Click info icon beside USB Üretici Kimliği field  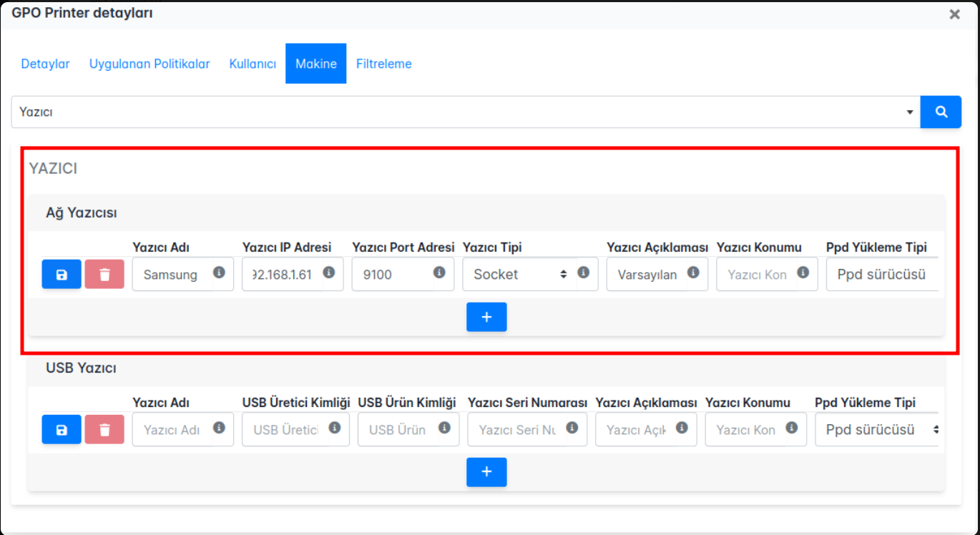point(335,428)
